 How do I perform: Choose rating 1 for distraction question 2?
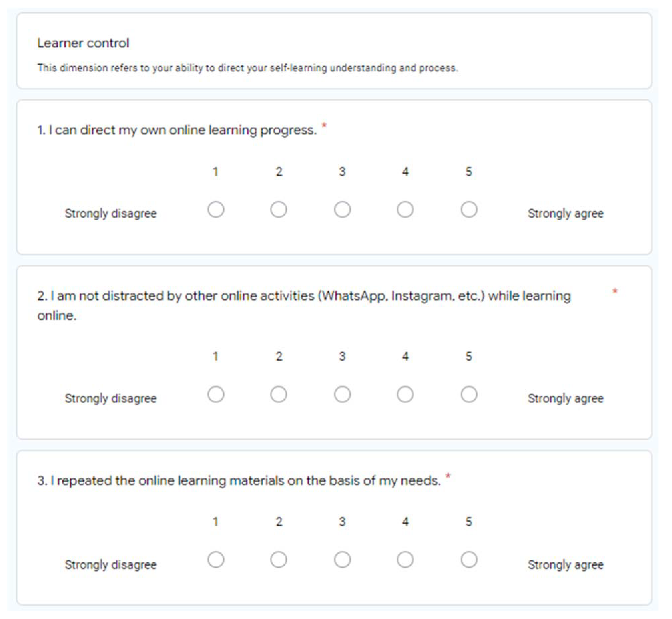[x=216, y=394]
